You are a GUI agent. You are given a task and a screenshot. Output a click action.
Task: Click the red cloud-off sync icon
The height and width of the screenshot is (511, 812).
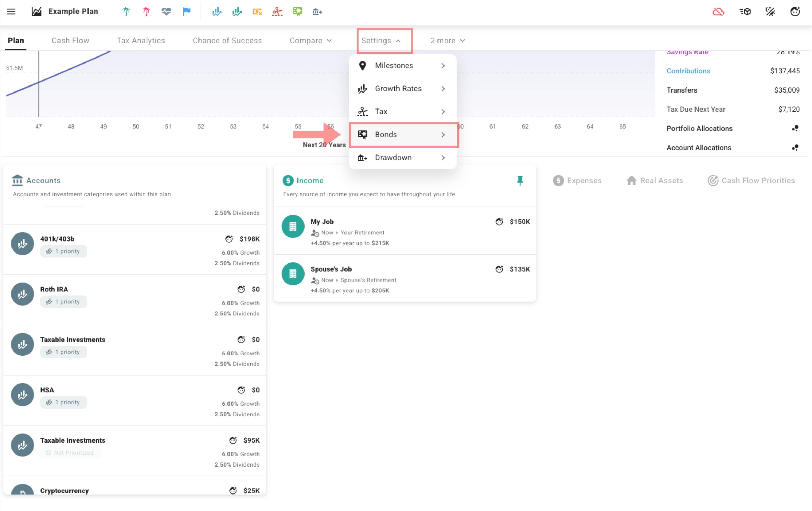[718, 12]
